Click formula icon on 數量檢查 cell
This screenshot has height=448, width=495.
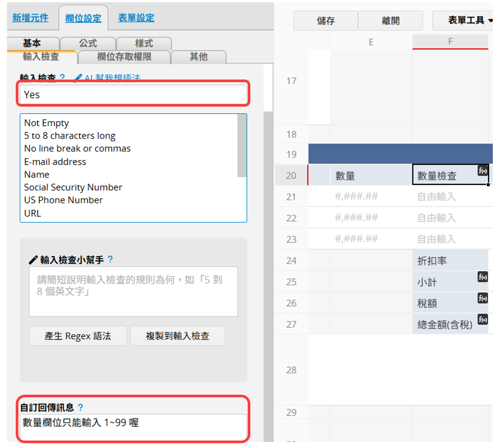click(482, 171)
